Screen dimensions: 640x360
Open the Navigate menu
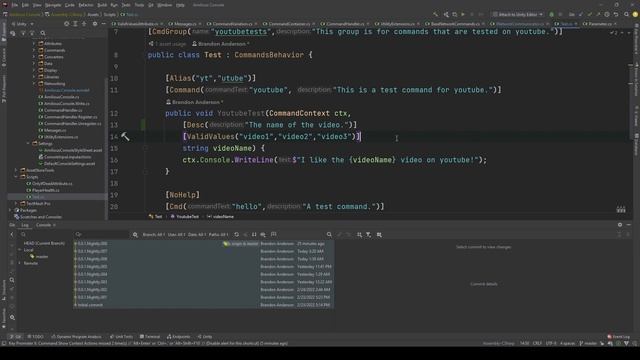(53, 5)
